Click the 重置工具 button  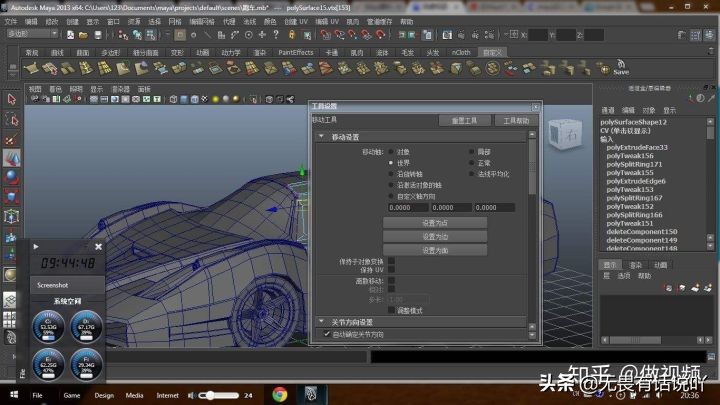[x=464, y=120]
